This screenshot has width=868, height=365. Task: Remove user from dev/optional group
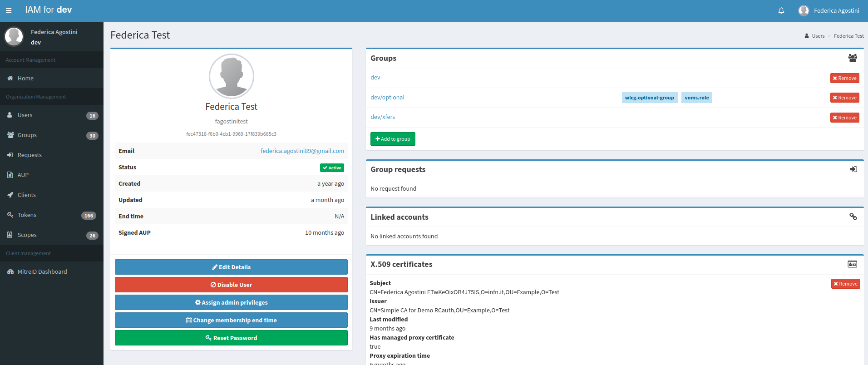(x=844, y=98)
